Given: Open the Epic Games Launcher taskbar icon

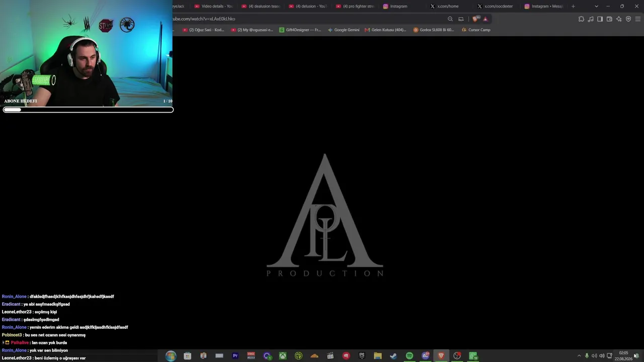Looking at the screenshot, I should [x=362, y=356].
